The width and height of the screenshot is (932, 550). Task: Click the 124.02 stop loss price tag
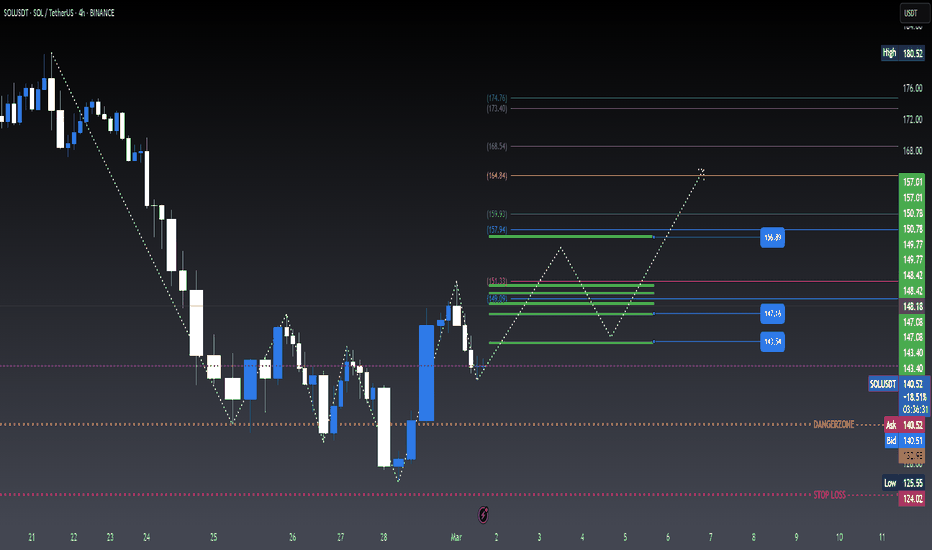pyautogui.click(x=912, y=499)
